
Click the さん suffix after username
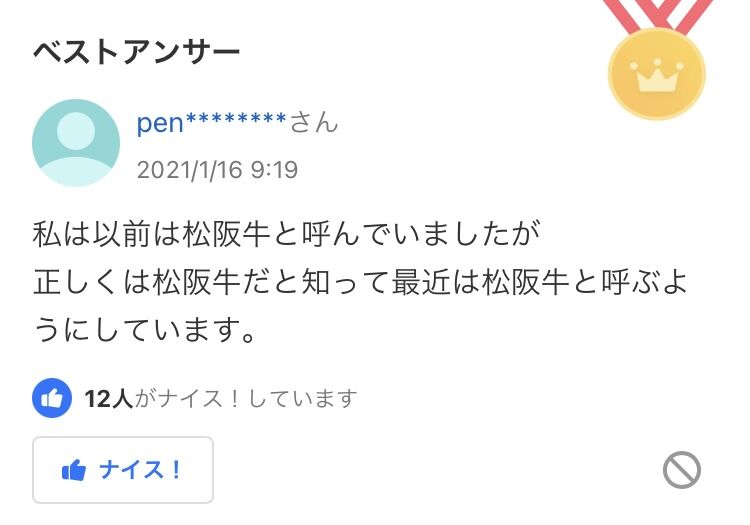coord(314,124)
